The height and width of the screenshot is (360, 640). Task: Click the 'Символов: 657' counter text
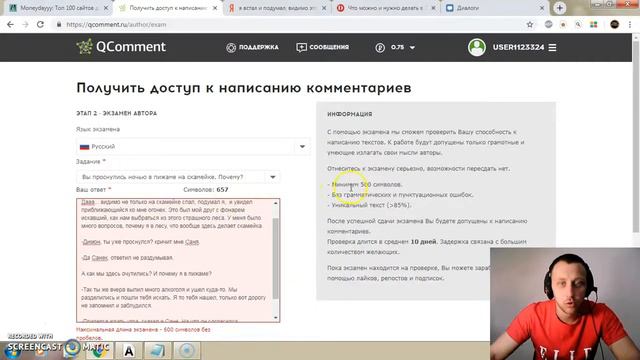coord(206,190)
